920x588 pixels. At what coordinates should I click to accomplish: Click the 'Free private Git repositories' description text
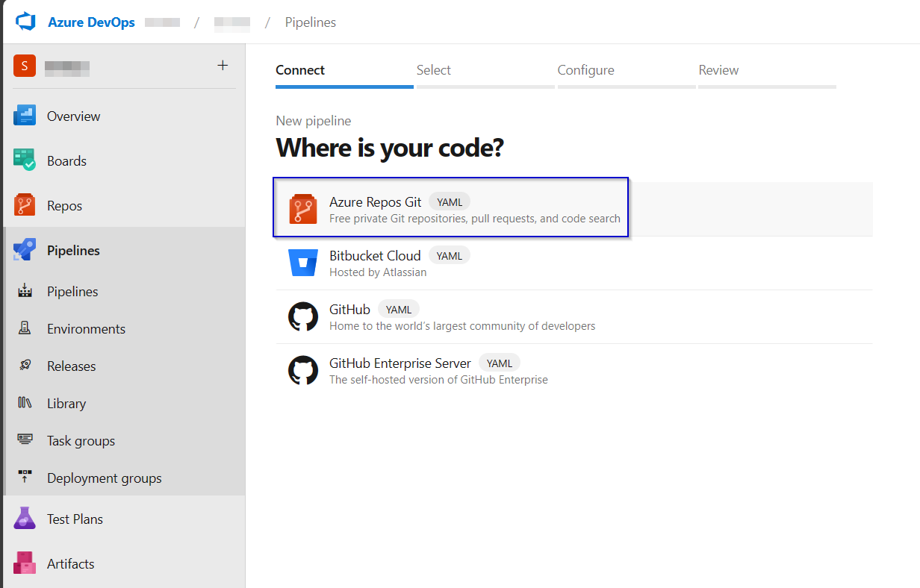[x=475, y=219]
